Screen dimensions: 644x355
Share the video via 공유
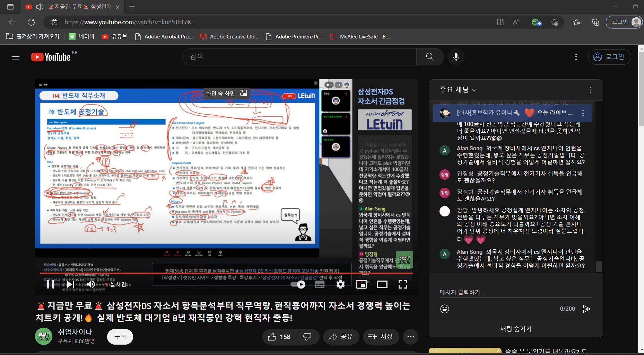341,337
